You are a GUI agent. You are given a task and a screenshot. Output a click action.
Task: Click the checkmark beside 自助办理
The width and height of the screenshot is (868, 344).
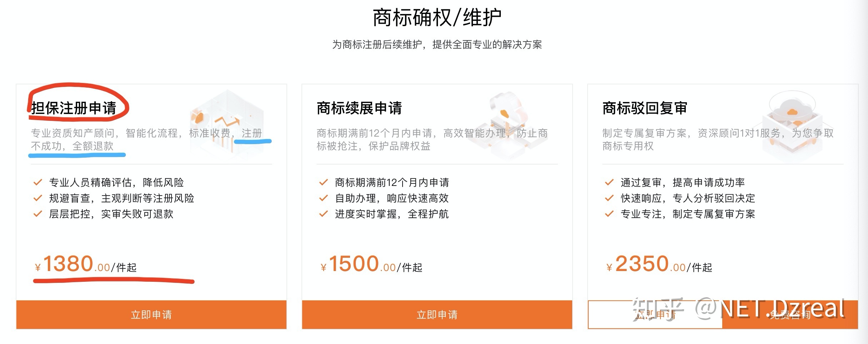(323, 198)
